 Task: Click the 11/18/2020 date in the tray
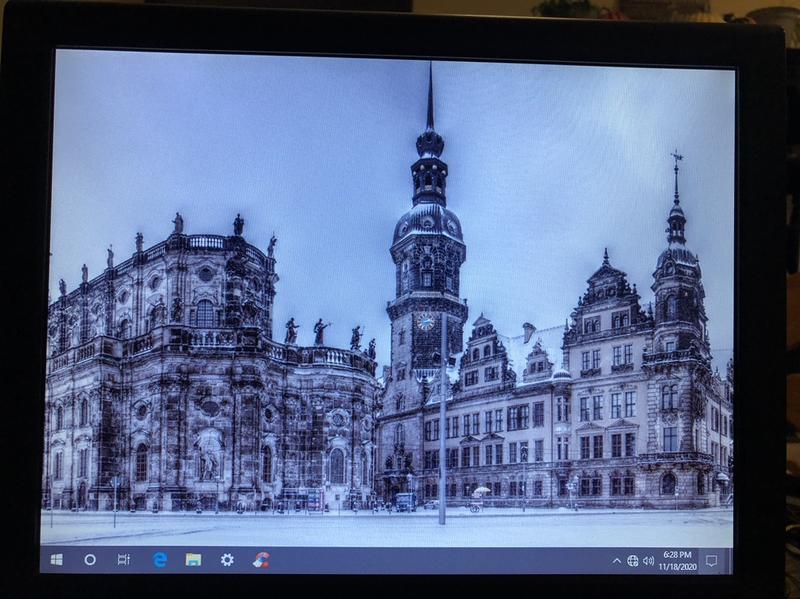pos(676,567)
